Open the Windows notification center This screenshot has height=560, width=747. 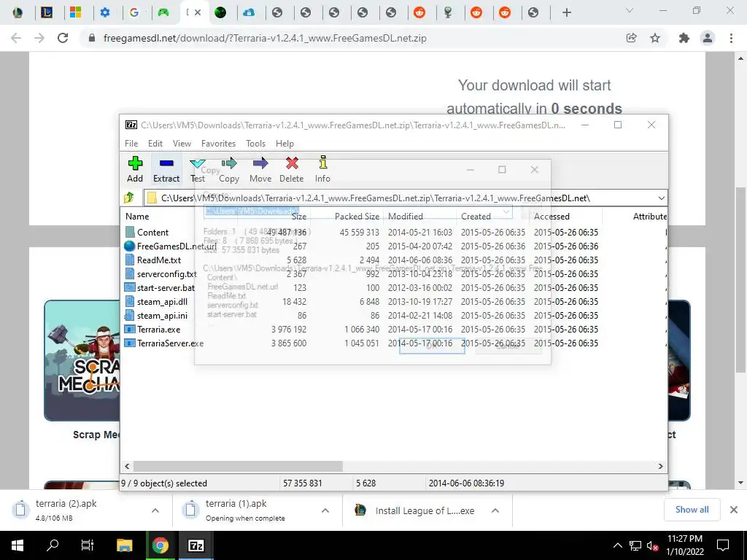723,545
